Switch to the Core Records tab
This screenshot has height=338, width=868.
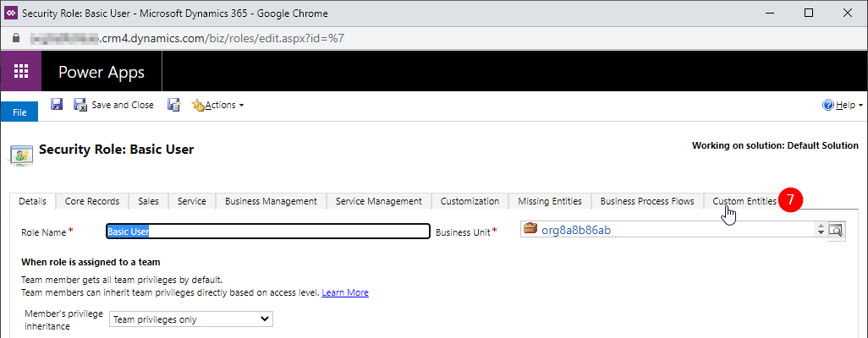(92, 201)
